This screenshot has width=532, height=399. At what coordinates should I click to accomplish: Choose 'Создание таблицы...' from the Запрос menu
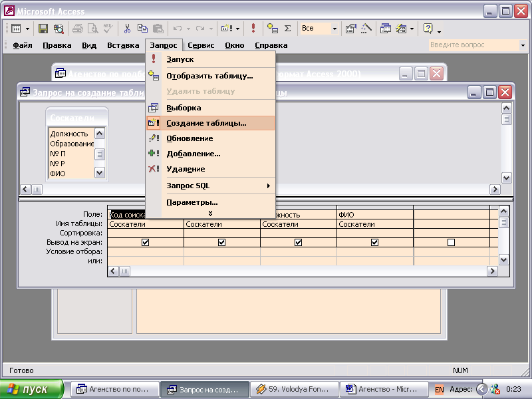click(206, 123)
